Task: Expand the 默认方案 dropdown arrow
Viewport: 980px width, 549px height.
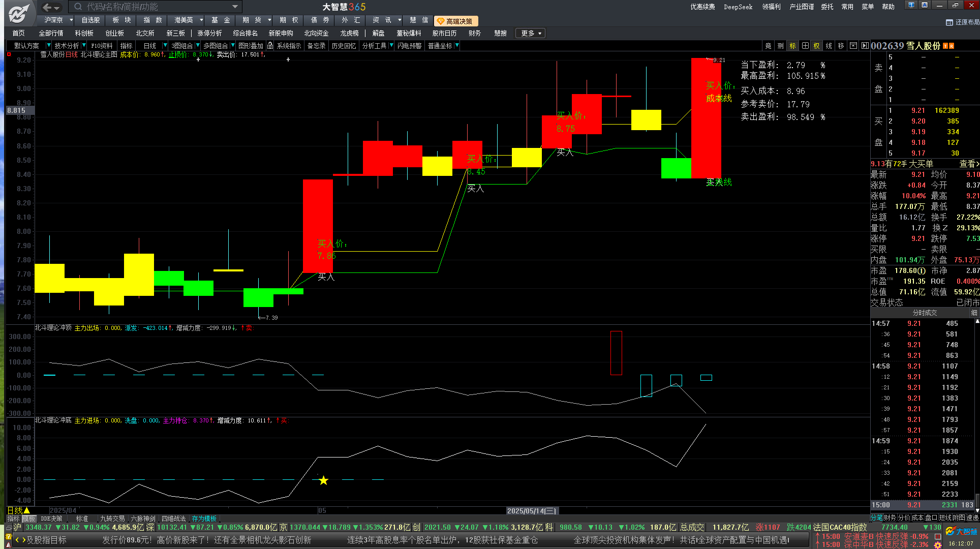Action: pyautogui.click(x=48, y=46)
